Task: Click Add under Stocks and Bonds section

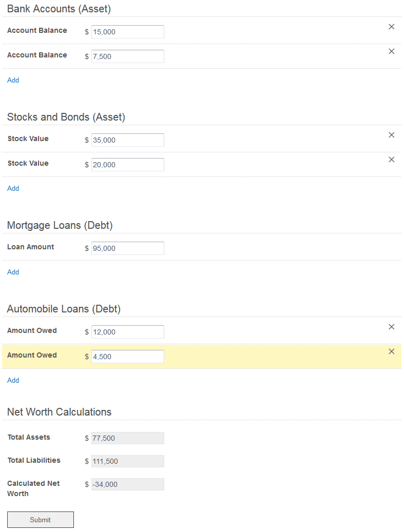Action: (13, 188)
